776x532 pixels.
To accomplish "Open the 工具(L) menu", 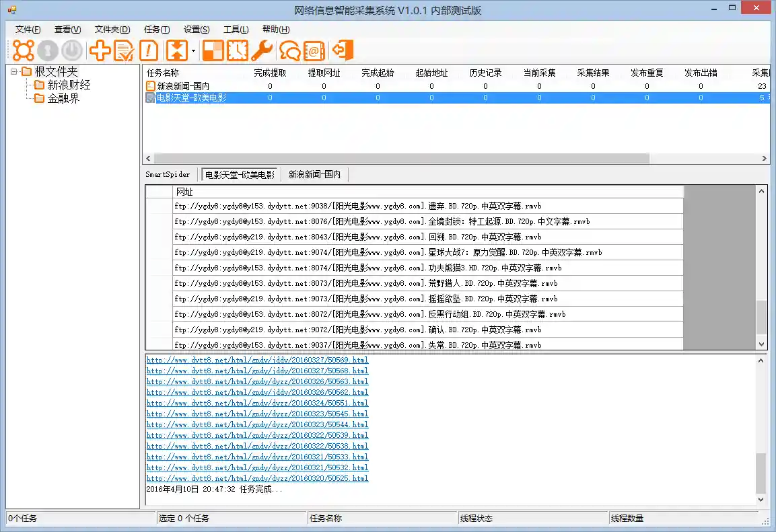I will tap(236, 30).
